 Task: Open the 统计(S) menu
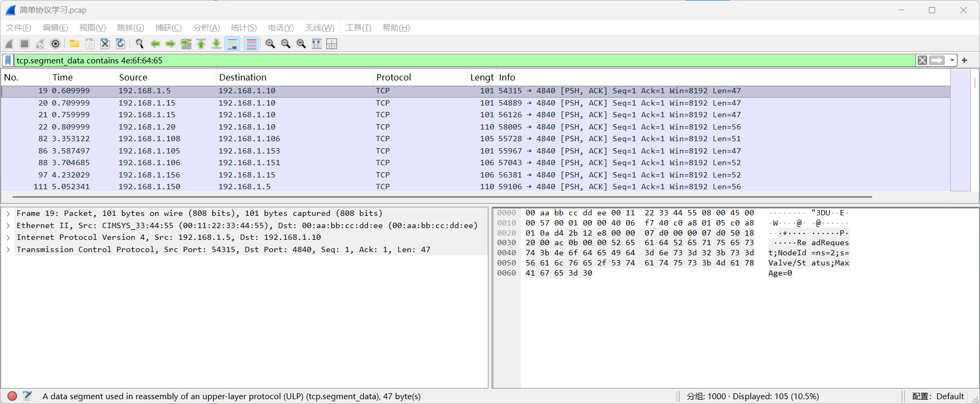pos(244,28)
